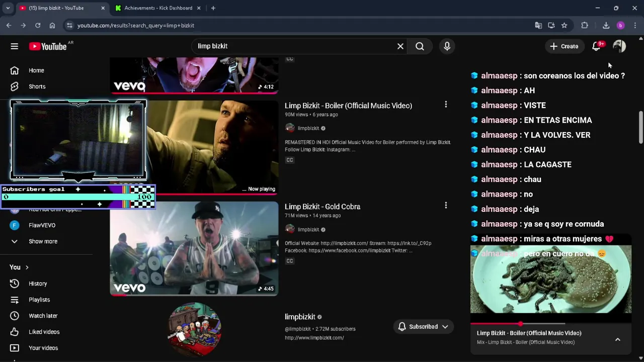Clear the search box with the X
The image size is (644, 362).
coord(400,46)
